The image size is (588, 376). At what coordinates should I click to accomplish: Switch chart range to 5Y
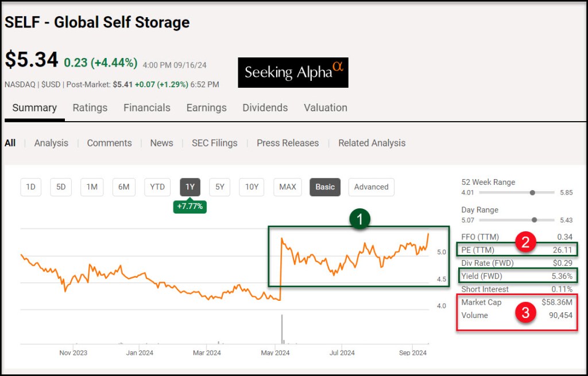[x=220, y=187]
